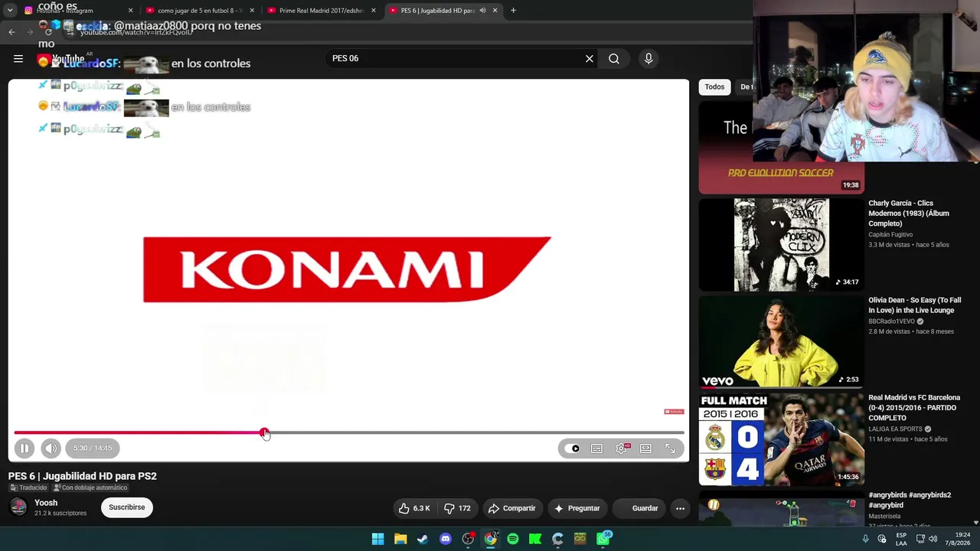Close the Prime Real Madrid tab
Screen dimensions: 980x551
coord(374,11)
